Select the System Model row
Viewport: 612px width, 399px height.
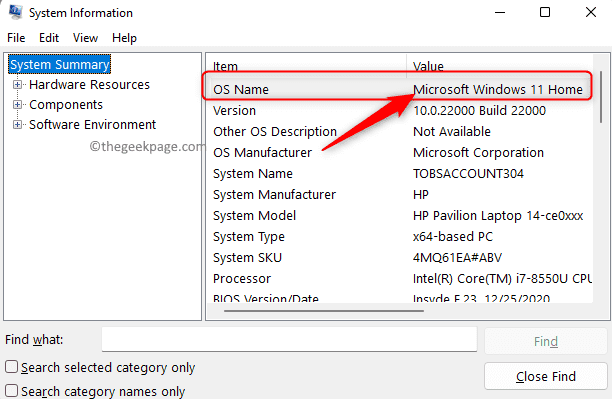tap(400, 216)
